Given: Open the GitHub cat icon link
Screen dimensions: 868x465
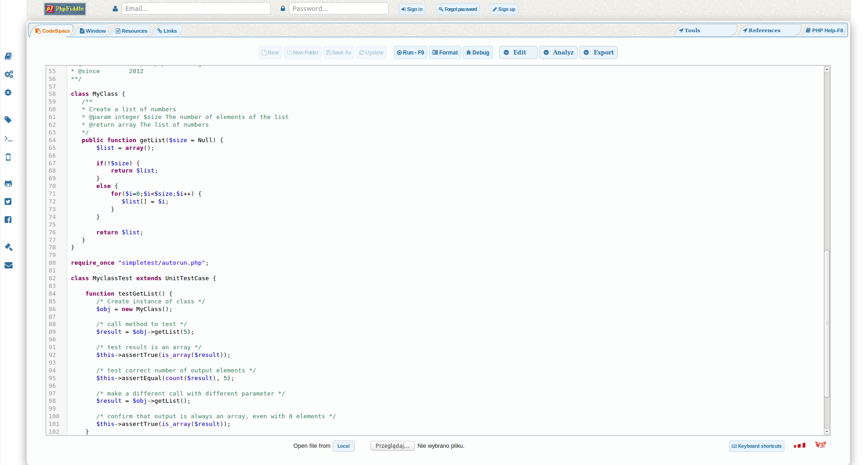Looking at the screenshot, I should click(x=8, y=184).
